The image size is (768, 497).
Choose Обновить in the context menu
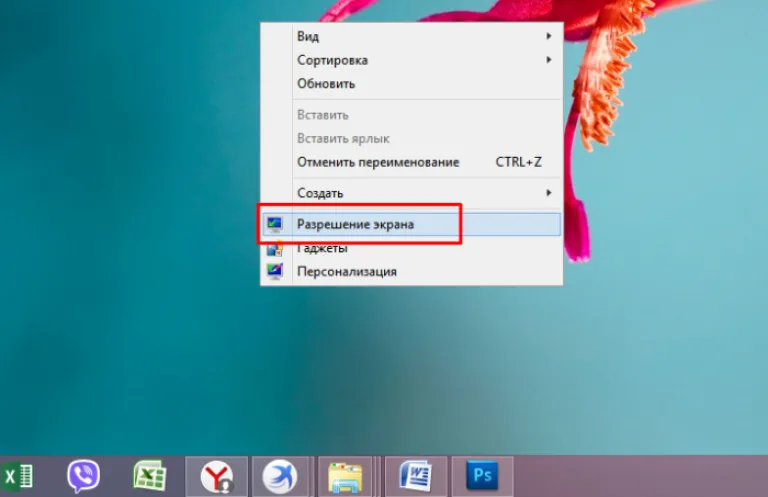411,84
